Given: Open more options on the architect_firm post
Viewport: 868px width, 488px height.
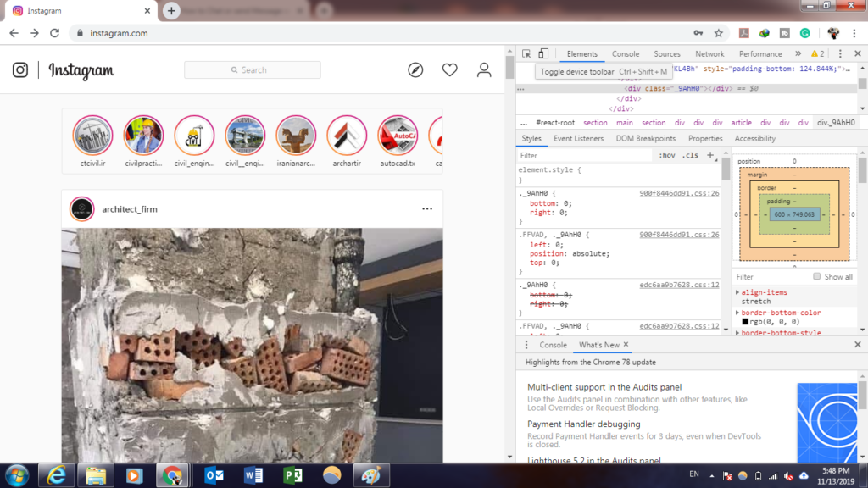Looking at the screenshot, I should pyautogui.click(x=427, y=208).
